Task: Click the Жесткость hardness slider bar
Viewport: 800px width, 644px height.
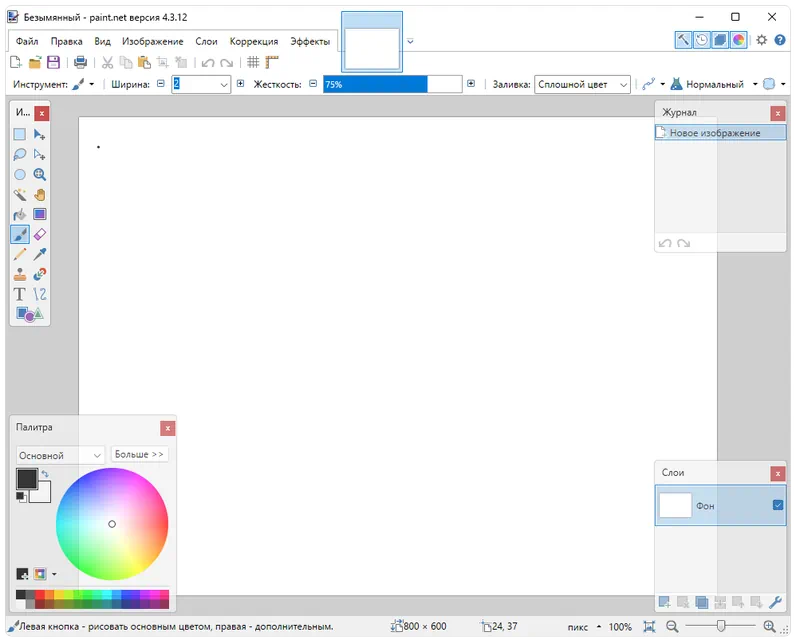Action: pos(392,84)
